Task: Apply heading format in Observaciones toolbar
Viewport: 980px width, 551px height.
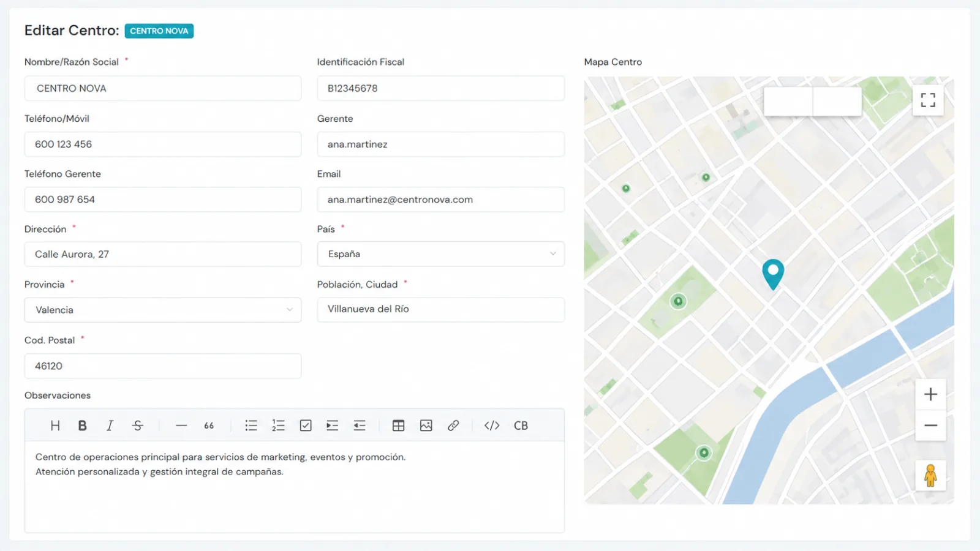Action: (55, 425)
